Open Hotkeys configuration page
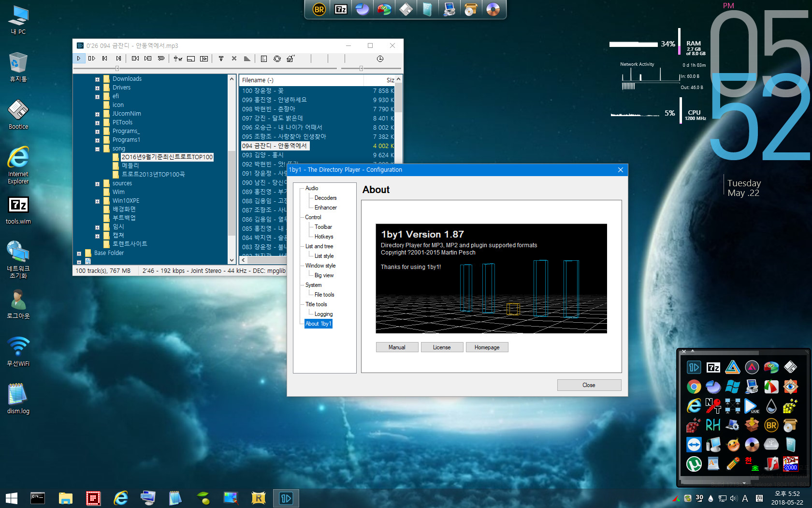This screenshot has width=812, height=508. click(x=323, y=237)
